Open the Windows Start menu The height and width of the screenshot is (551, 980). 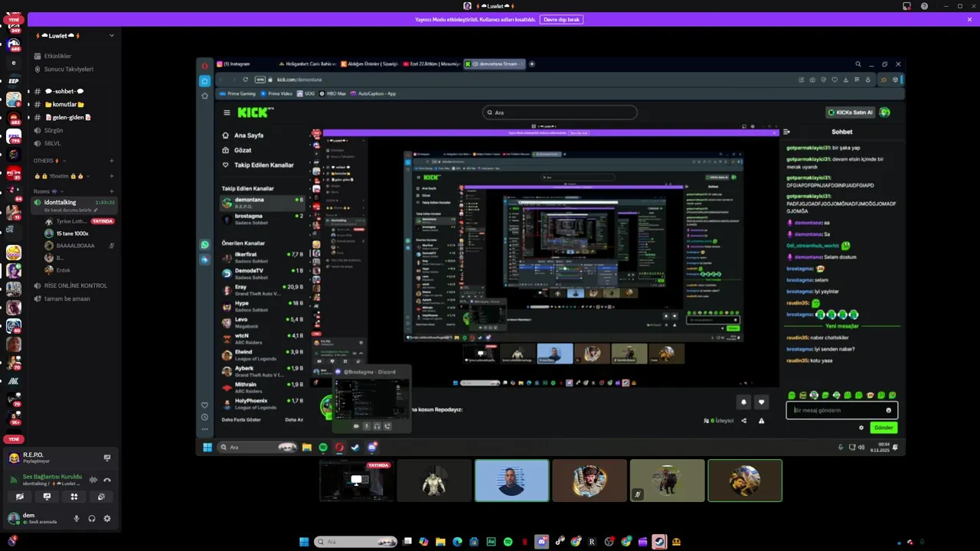point(304,542)
